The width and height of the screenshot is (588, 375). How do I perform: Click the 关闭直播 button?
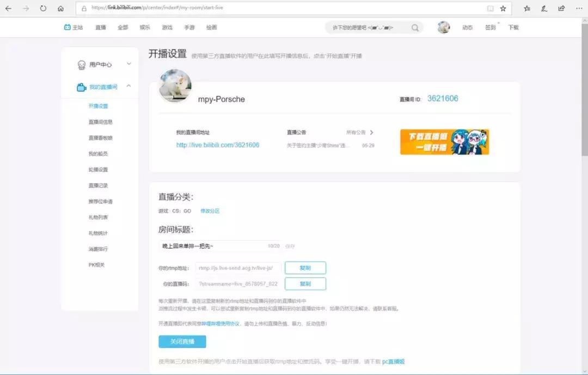pos(183,341)
